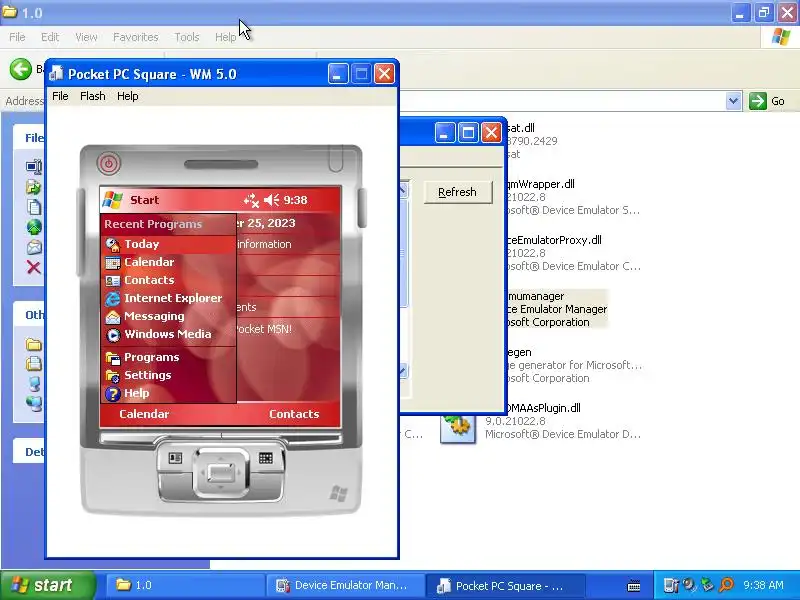Click the red X delete task icon
800x600 pixels.
pos(34,267)
